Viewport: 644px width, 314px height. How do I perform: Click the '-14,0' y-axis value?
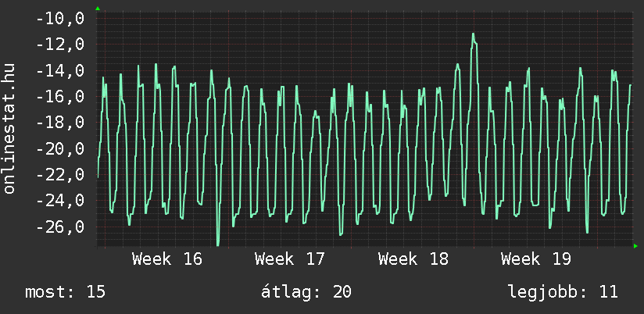point(60,71)
